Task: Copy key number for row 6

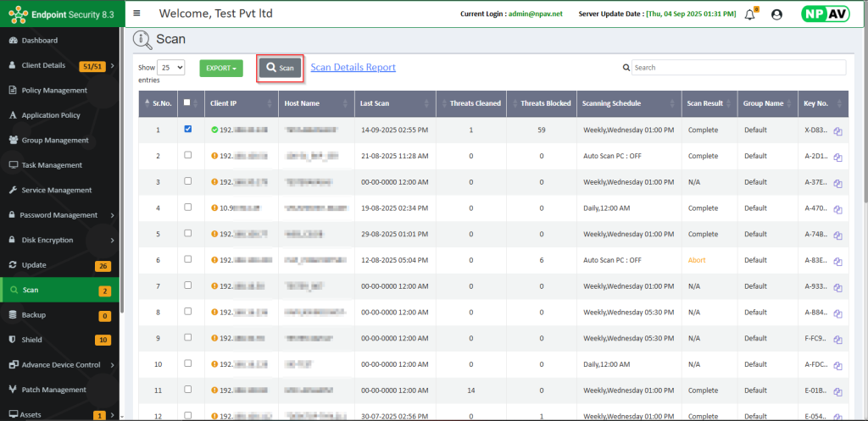Action: [x=837, y=262]
